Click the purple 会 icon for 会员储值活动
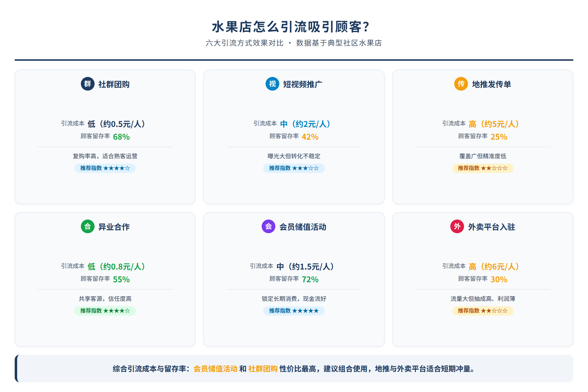Screen dimensions: 588x392 coord(268,226)
